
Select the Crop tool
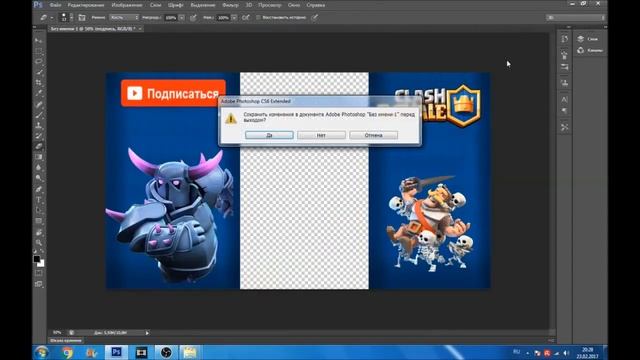38,83
